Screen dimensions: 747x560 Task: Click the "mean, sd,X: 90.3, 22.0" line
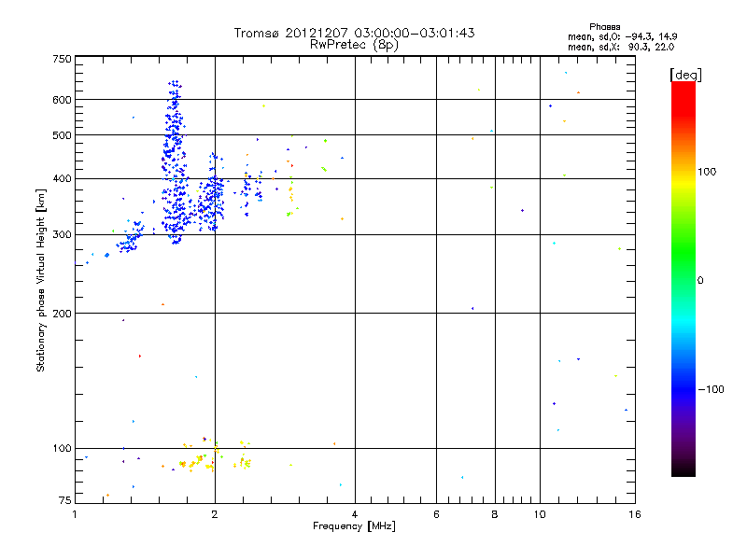click(621, 47)
